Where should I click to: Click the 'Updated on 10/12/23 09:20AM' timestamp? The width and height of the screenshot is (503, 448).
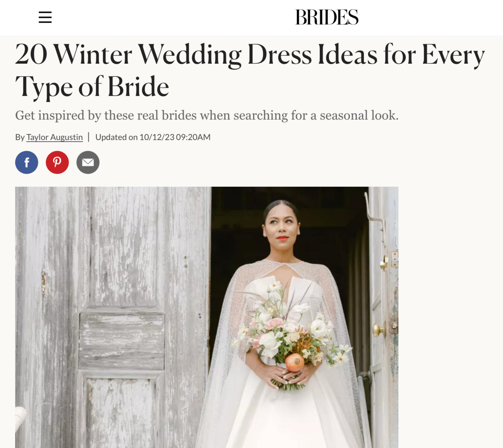point(153,137)
